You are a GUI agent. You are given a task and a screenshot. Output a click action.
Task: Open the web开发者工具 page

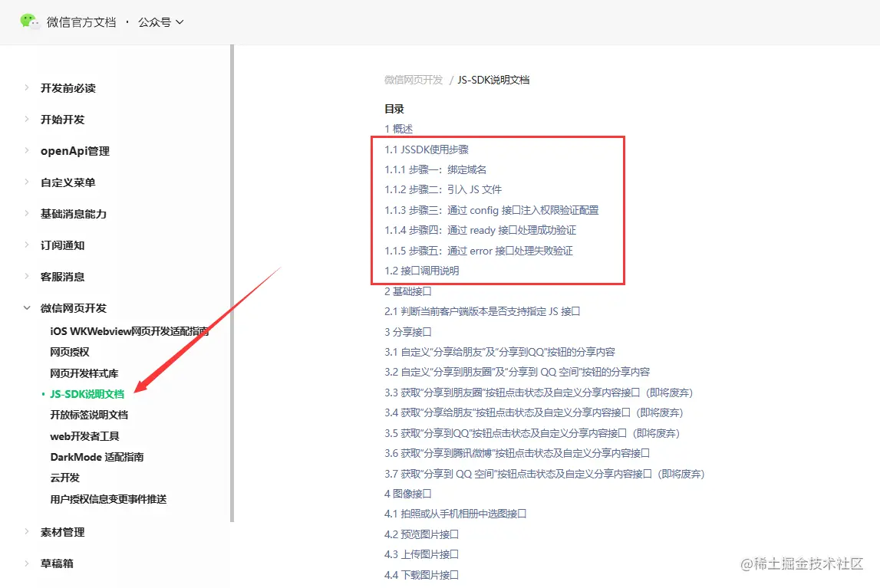point(84,436)
